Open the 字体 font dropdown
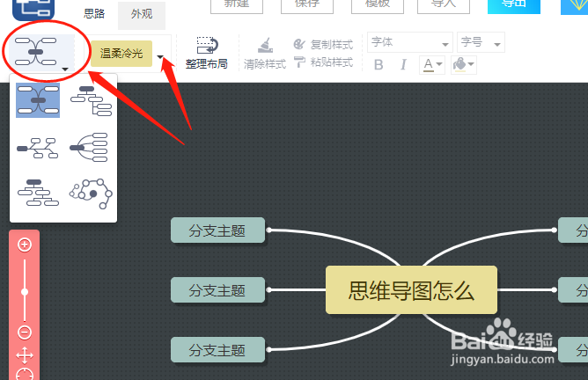The height and width of the screenshot is (380, 588). (410, 42)
